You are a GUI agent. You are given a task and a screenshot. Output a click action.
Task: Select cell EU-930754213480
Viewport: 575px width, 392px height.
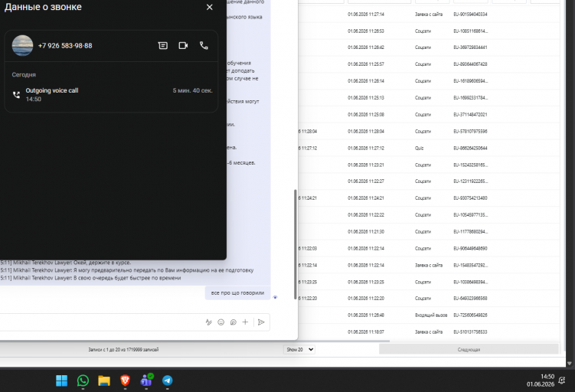click(x=470, y=198)
